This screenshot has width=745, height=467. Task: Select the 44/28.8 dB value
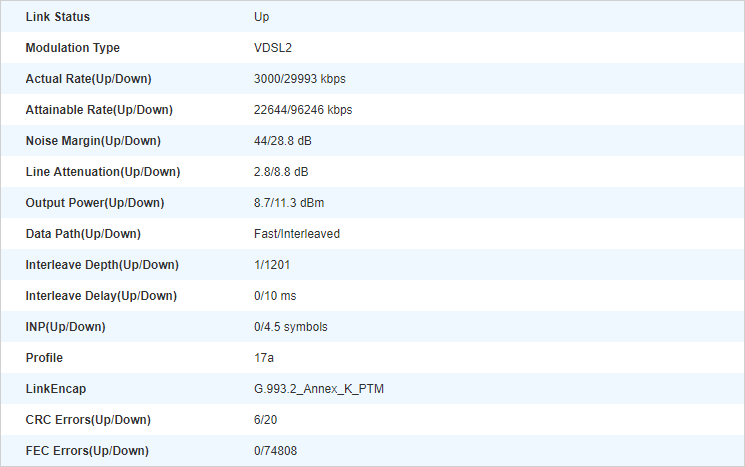[x=283, y=141]
